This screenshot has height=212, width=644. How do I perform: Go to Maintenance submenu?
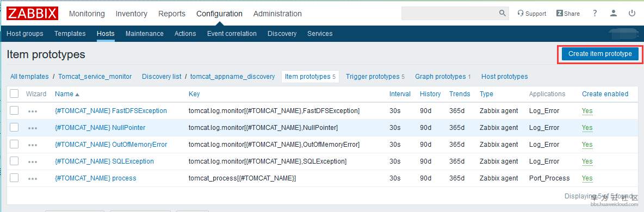pyautogui.click(x=145, y=34)
